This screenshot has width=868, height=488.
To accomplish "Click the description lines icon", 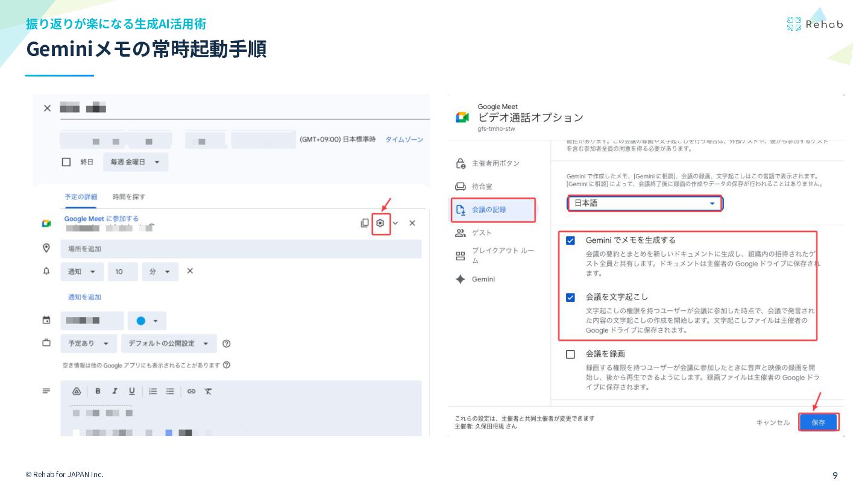I will (x=46, y=391).
